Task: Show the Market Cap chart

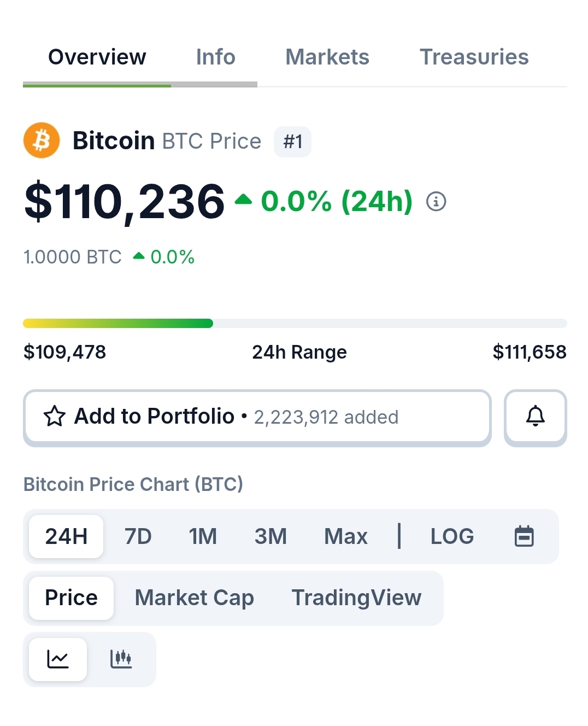Action: [x=194, y=598]
